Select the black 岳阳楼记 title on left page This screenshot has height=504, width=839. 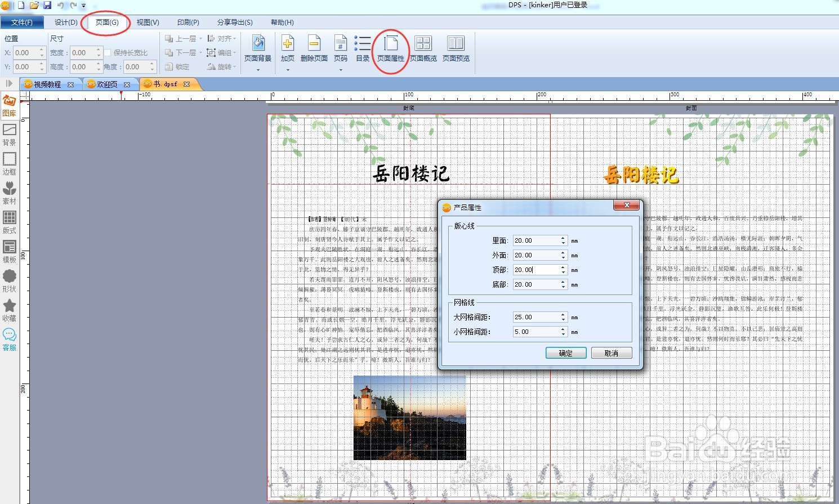411,173
